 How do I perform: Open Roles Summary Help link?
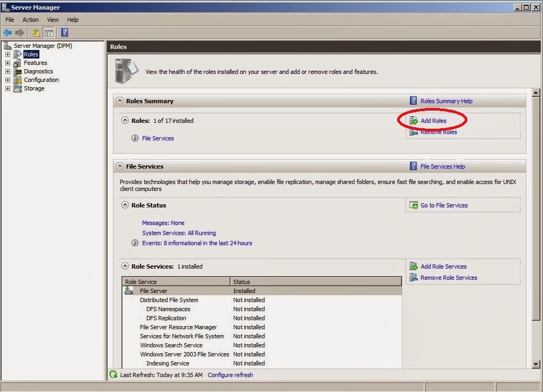(447, 101)
